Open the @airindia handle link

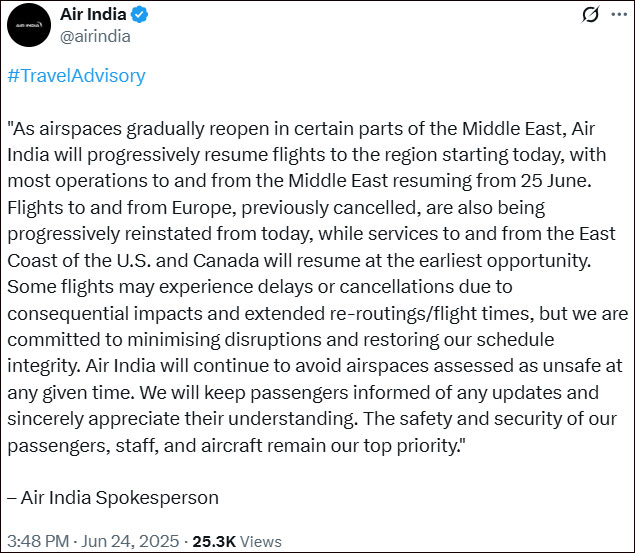(x=95, y=36)
